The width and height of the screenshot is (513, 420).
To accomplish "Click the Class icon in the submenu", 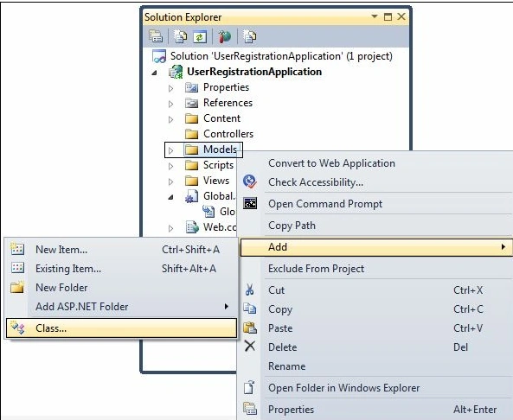I will point(17,328).
